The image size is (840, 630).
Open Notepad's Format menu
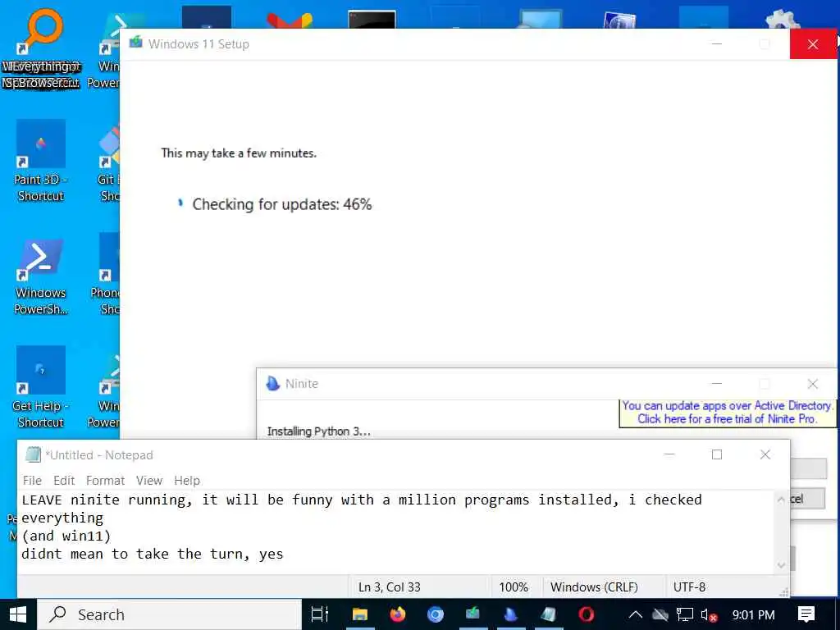(105, 481)
